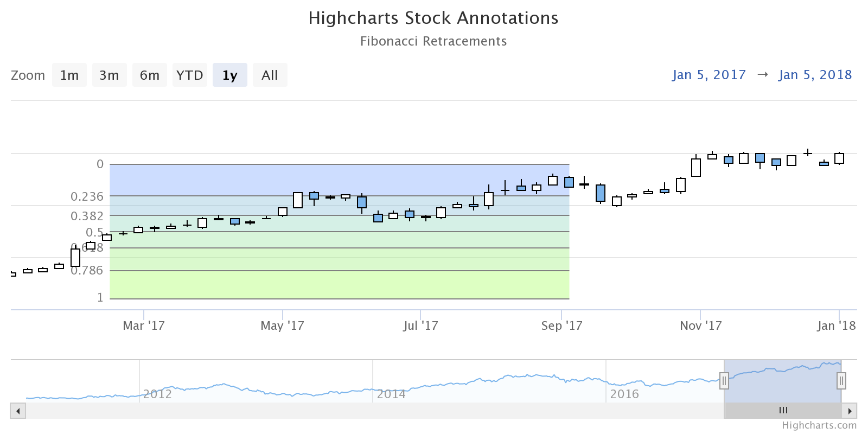Image resolution: width=868 pixels, height=434 pixels.
Task: Click the scrollbar right arrow
Action: pos(850,411)
